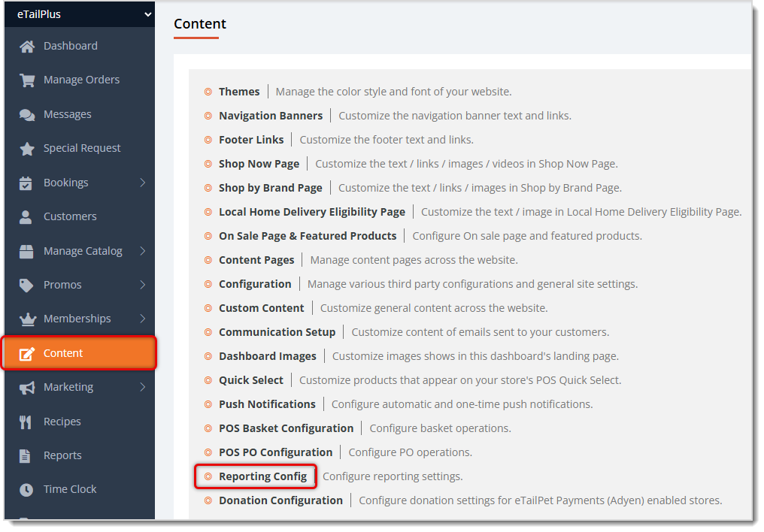Open the Time Clock page
764x532 pixels.
[x=70, y=489]
